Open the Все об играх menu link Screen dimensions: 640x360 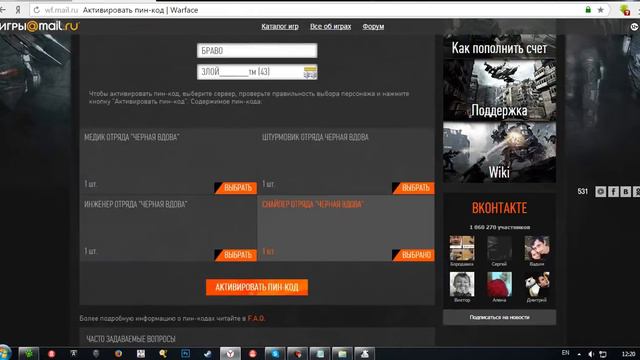coord(330,27)
